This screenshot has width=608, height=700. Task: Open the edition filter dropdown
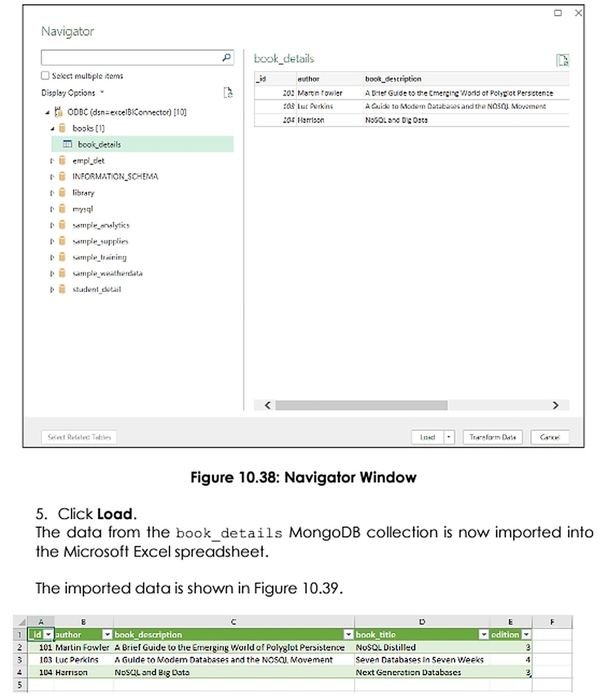(x=526, y=635)
